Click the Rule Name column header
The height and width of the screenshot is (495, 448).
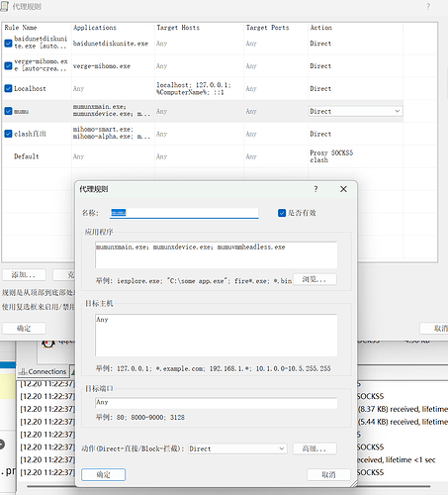pyautogui.click(x=37, y=28)
